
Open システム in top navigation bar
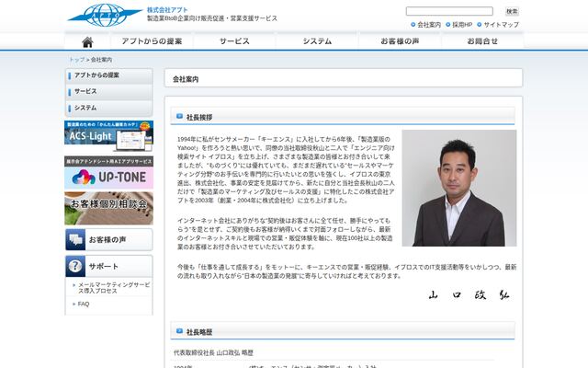[317, 41]
